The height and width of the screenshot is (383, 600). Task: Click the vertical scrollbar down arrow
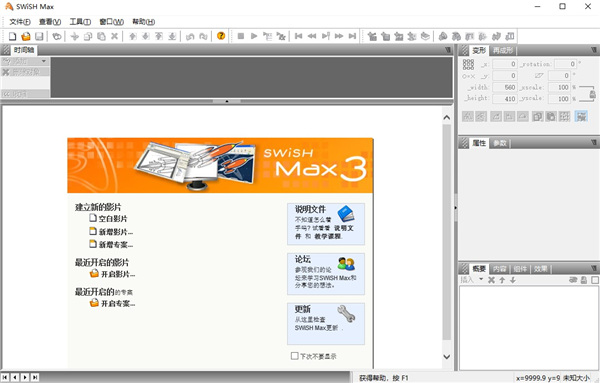coord(447,357)
